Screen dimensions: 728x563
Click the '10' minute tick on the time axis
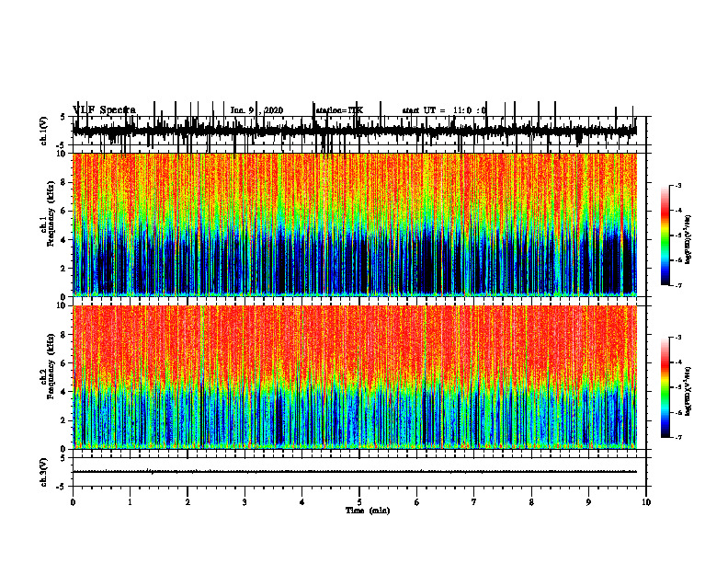pyautogui.click(x=646, y=502)
